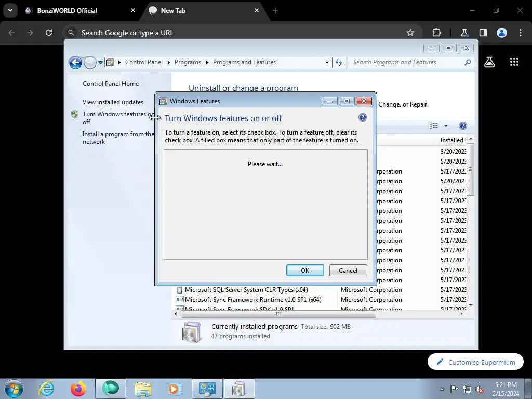Image resolution: width=532 pixels, height=399 pixels.
Task: Open the address bar history dropdown arrow
Action: pos(327,62)
